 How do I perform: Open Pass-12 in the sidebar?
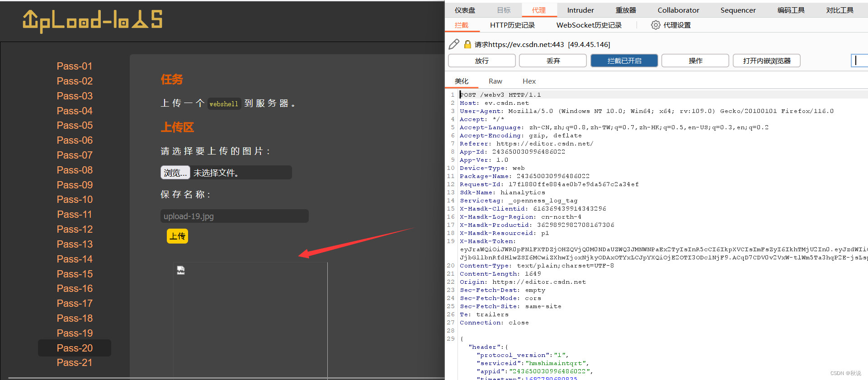coord(75,229)
